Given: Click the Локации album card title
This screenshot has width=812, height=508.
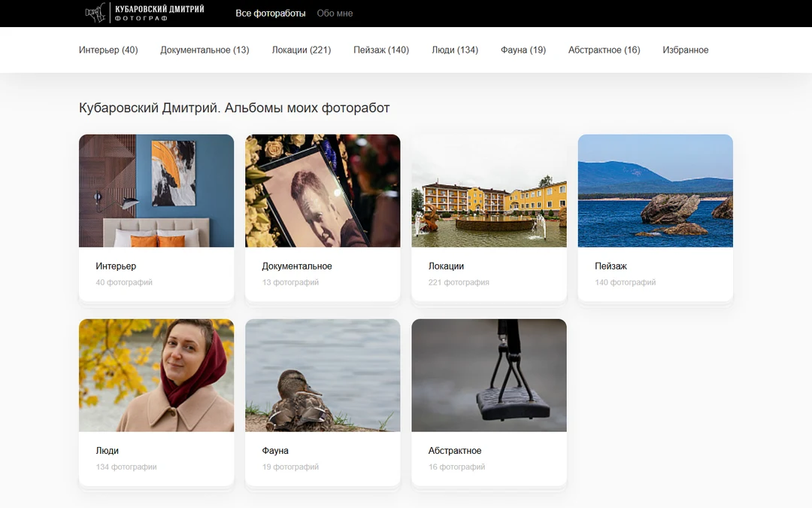Looking at the screenshot, I should [446, 266].
